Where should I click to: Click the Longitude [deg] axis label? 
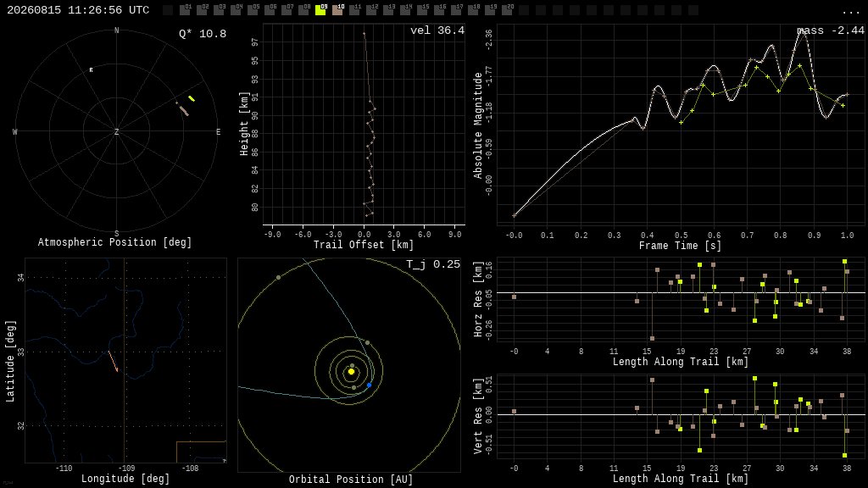[125, 479]
